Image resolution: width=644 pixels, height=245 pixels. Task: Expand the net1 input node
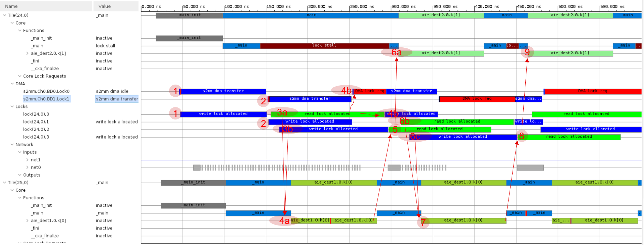(27, 160)
